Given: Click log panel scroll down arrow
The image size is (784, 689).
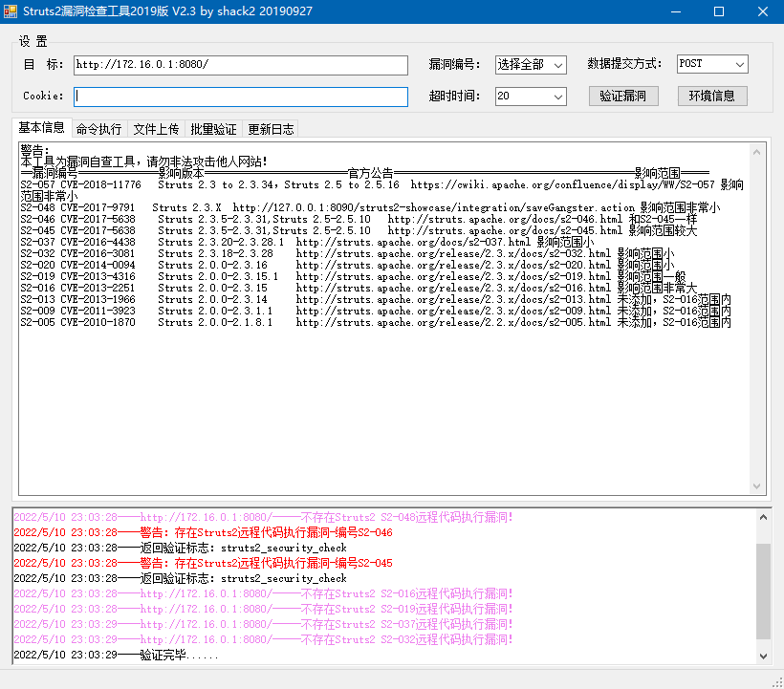Looking at the screenshot, I should pyautogui.click(x=763, y=656).
